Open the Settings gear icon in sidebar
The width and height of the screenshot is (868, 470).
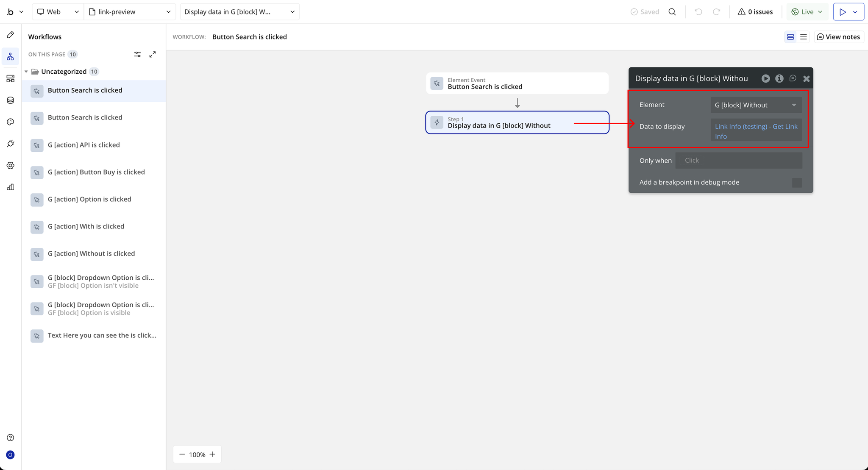(11, 165)
